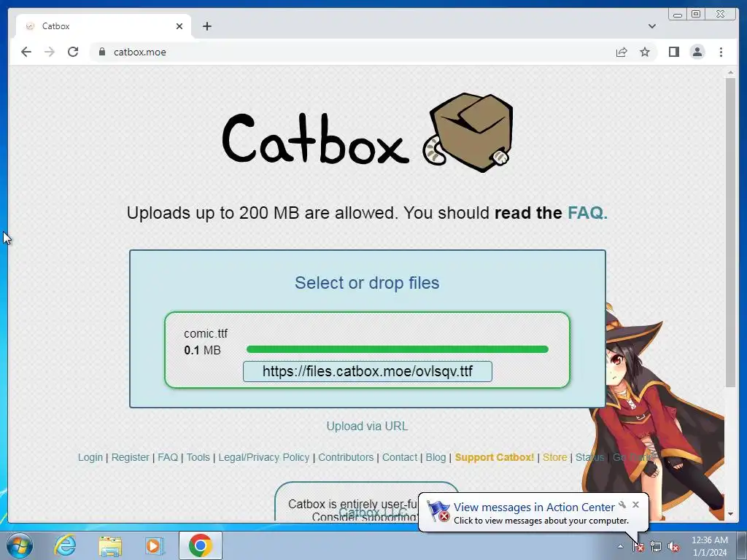The width and height of the screenshot is (747, 560).
Task: Click Support Catbox! link
Action: click(x=495, y=457)
